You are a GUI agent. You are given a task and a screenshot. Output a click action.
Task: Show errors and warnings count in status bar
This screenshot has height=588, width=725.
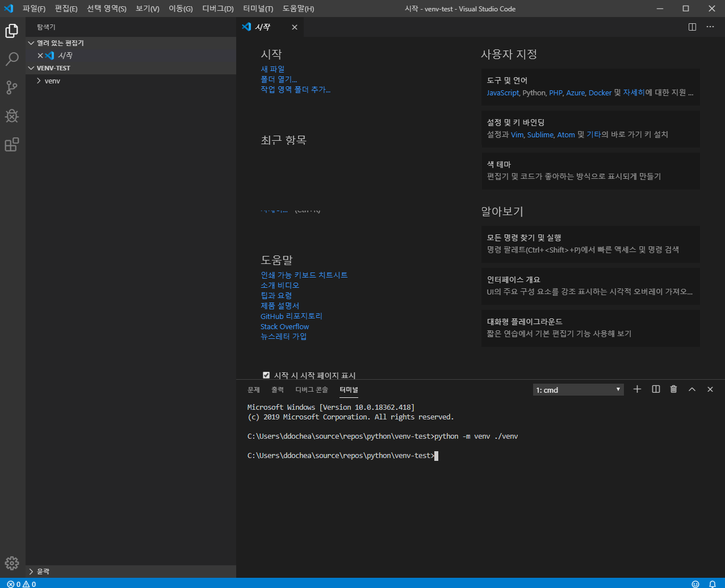tap(22, 584)
